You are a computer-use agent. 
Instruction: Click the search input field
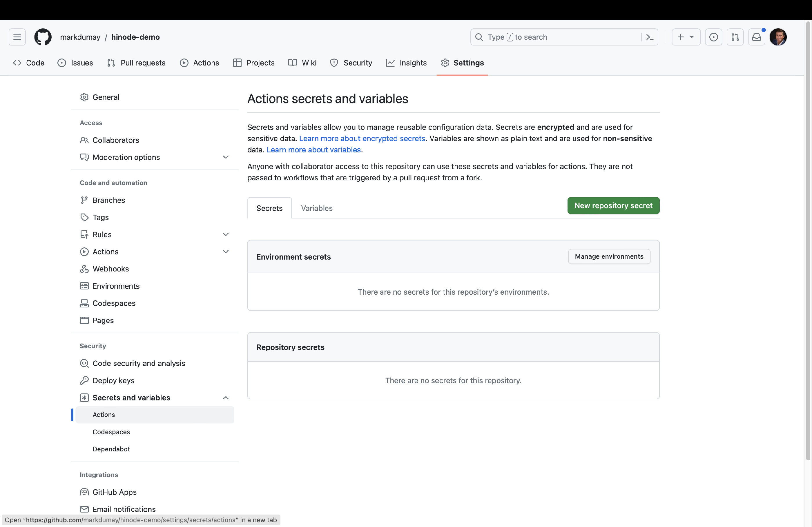click(559, 37)
